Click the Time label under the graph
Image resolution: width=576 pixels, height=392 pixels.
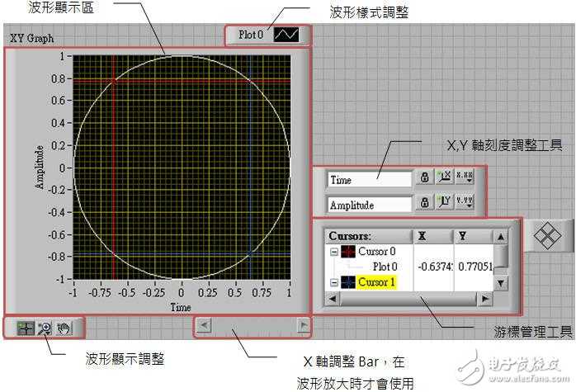pos(181,307)
